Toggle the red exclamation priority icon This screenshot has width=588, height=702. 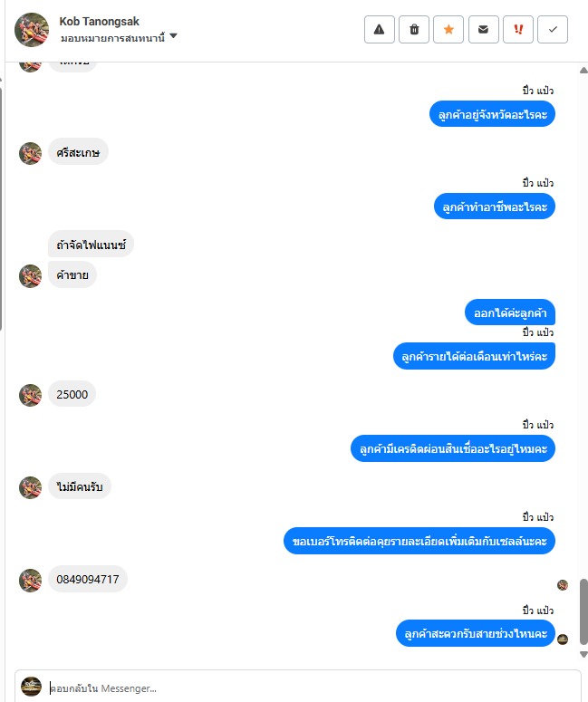tap(518, 30)
